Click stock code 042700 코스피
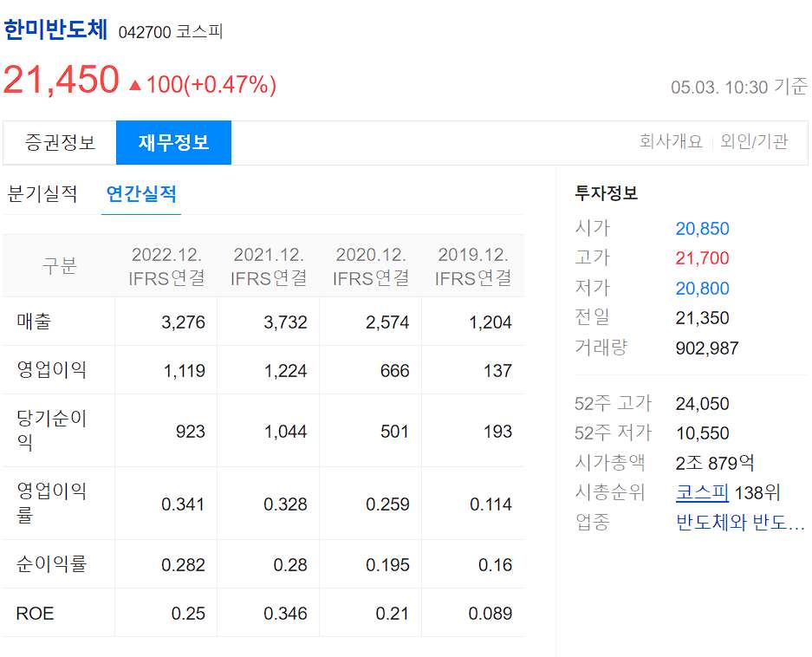This screenshot has height=657, width=812. (171, 31)
